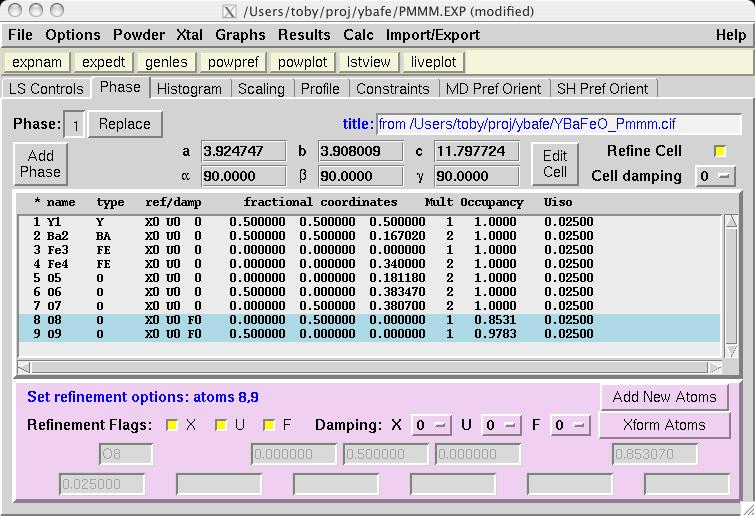The height and width of the screenshot is (516, 755).
Task: Open powplot from the toolbar
Action: 302,62
